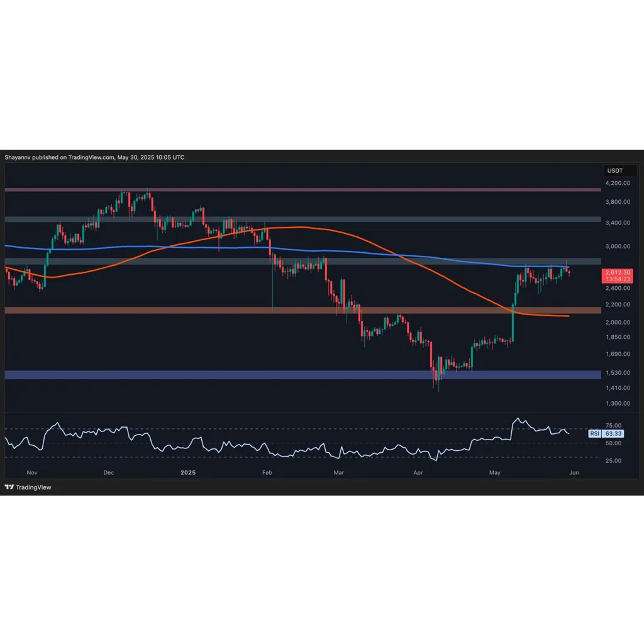Click the red 2,612.30 current price label
This screenshot has width=644, height=644.
click(x=618, y=272)
